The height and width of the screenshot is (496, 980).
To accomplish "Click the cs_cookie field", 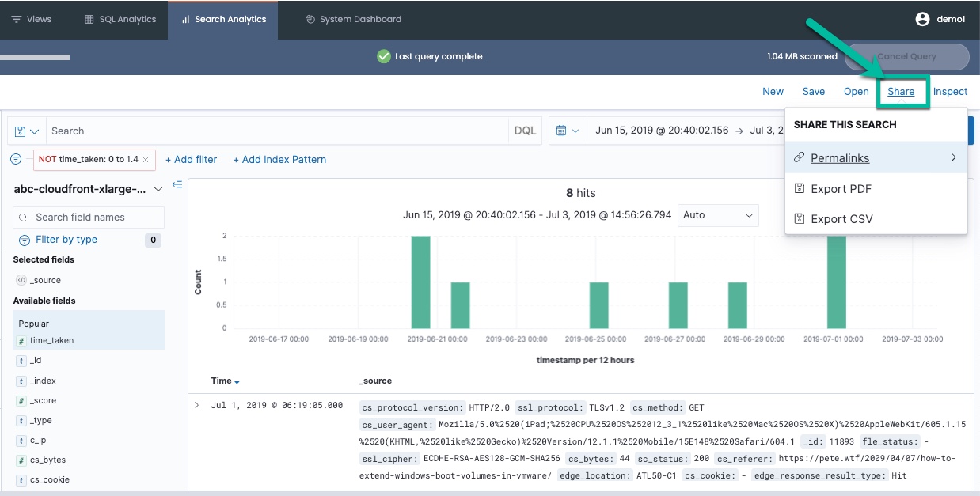I will [49, 479].
